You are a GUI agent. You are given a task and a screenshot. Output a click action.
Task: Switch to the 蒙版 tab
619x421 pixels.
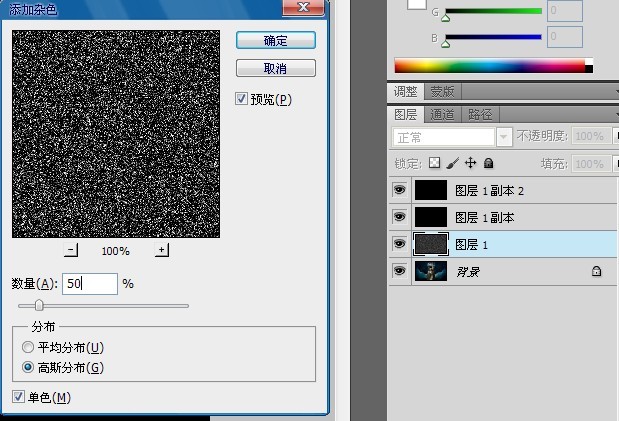[x=443, y=92]
